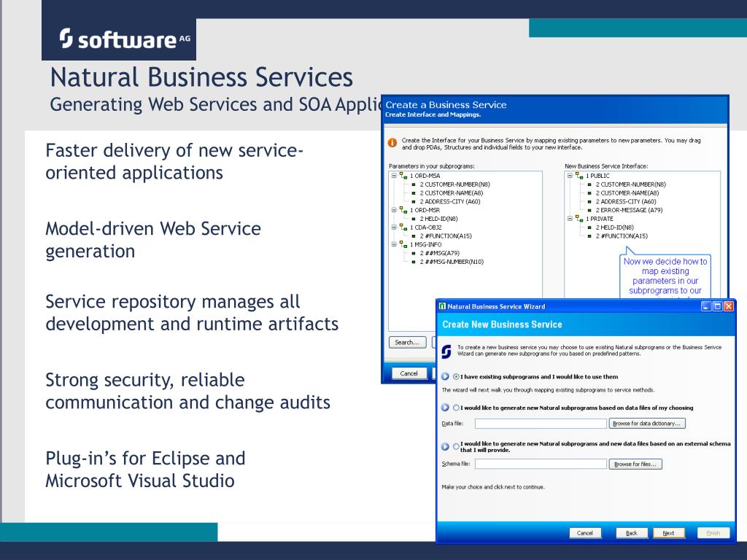Select ADDRESS-CITY (A60) under ORD-MSA
This screenshot has height=560, width=747.
click(x=449, y=201)
